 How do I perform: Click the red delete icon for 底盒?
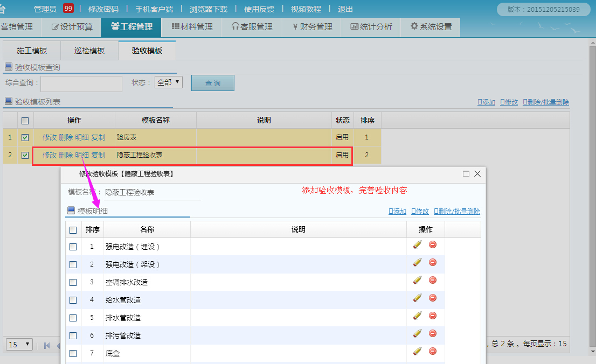coord(432,351)
